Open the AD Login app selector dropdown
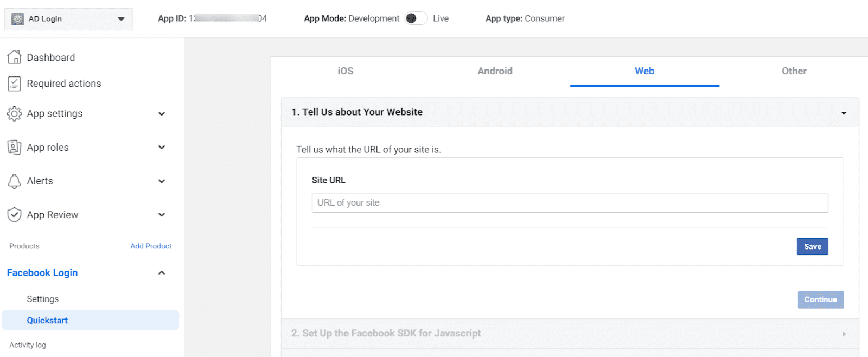 [x=69, y=19]
